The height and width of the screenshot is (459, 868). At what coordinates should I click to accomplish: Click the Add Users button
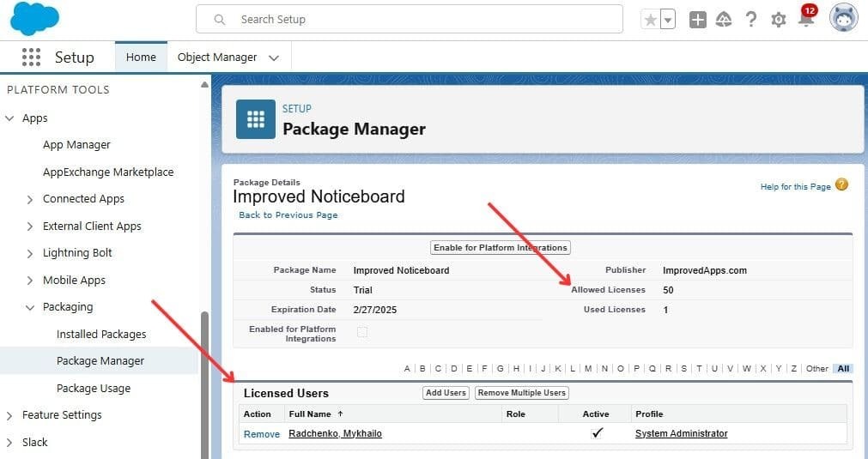tap(446, 393)
